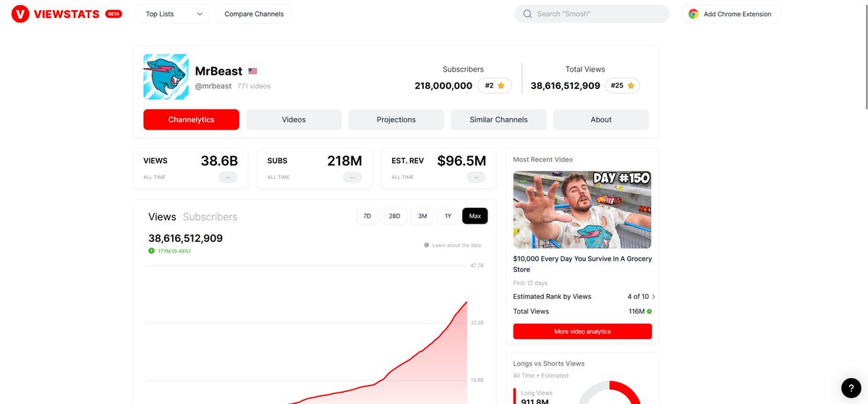Click the EST. REV $96.5M card

[438, 168]
